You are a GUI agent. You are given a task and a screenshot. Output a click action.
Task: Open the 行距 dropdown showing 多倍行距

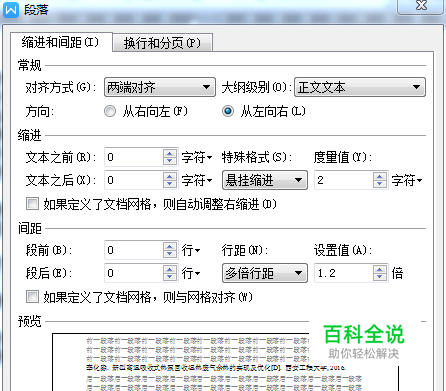[265, 273]
